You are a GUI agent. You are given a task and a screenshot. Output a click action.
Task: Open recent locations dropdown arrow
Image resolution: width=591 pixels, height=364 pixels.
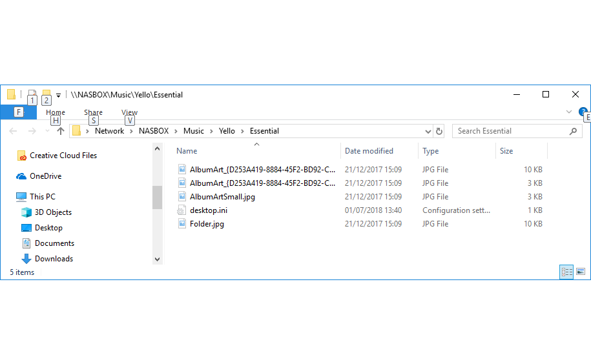(47, 131)
